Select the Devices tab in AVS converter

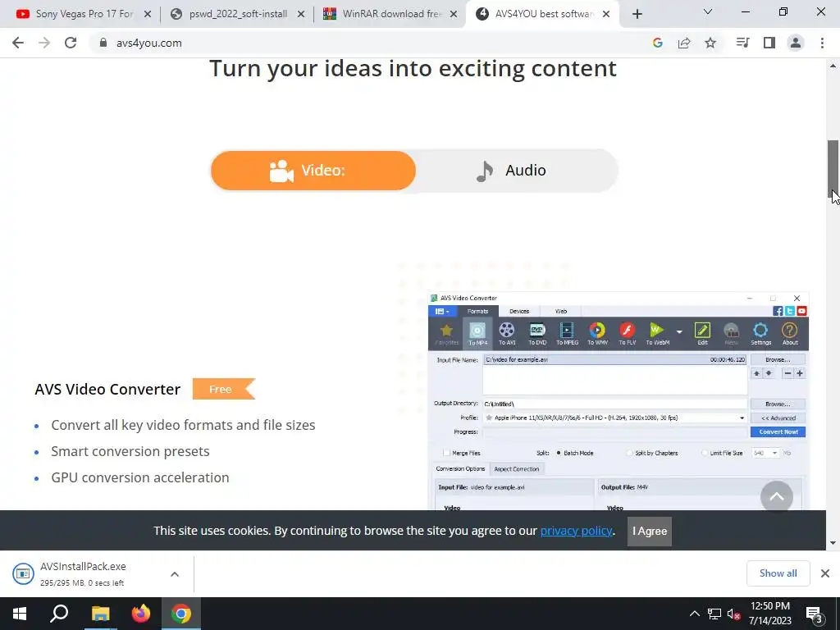point(519,311)
